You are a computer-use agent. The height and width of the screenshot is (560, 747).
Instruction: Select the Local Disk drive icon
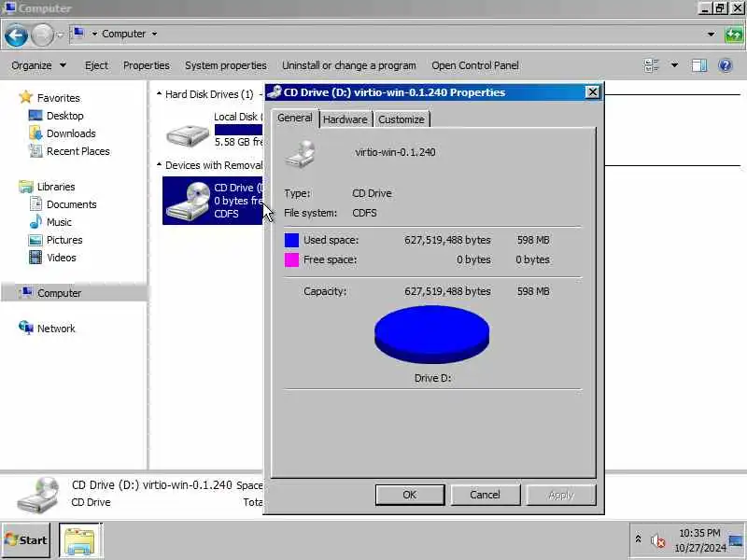[x=188, y=135]
